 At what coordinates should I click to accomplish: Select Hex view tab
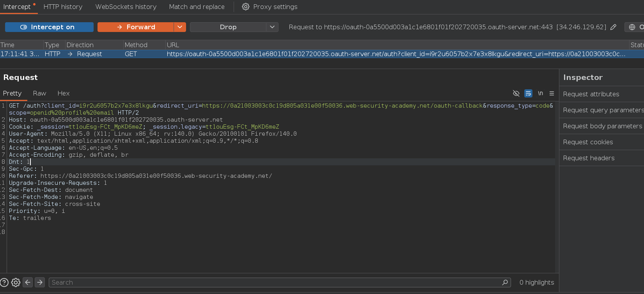64,93
